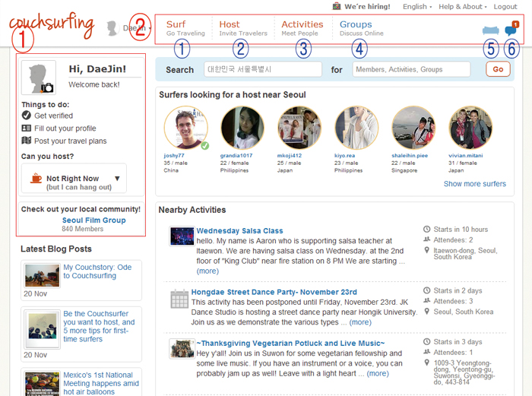The image size is (532, 396).
Task: Click the Post your travel plans map icon
Action: 27,141
